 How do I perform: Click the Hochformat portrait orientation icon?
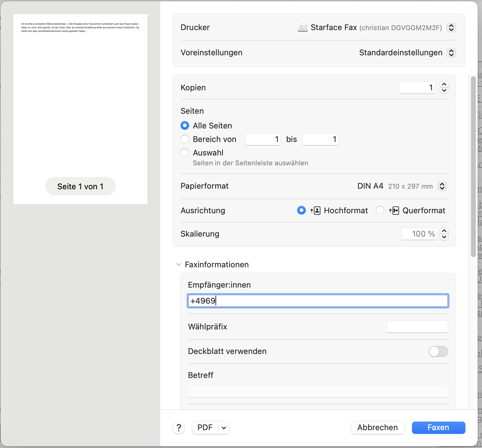[x=315, y=210]
